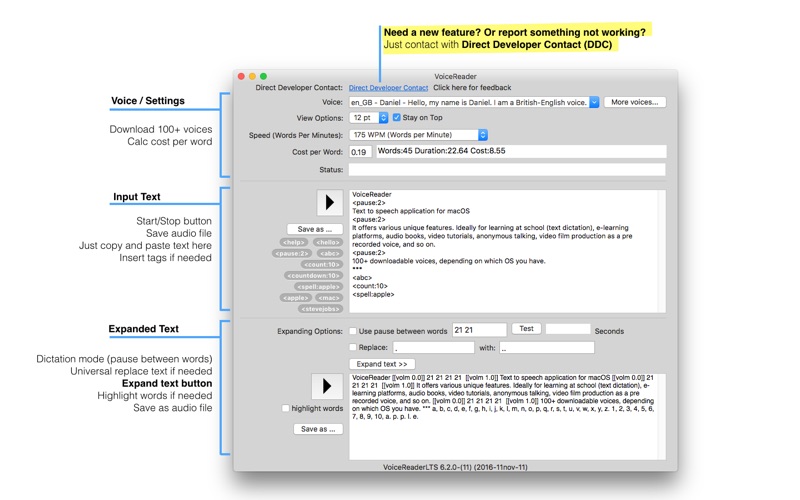This screenshot has width=800, height=500.
Task: Insert the <count:10> tag
Action: click(322, 265)
